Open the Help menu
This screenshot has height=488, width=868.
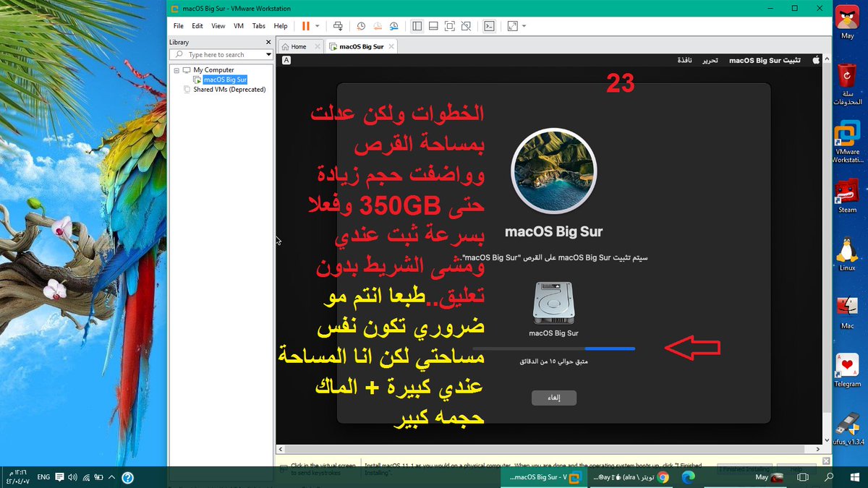point(281,26)
